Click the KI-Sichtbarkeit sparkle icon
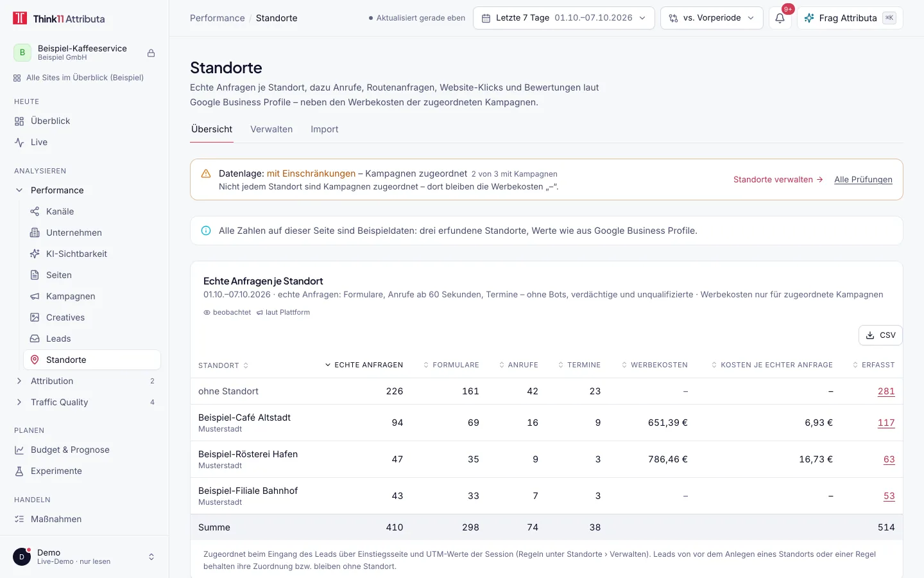The image size is (924, 578). (x=35, y=254)
